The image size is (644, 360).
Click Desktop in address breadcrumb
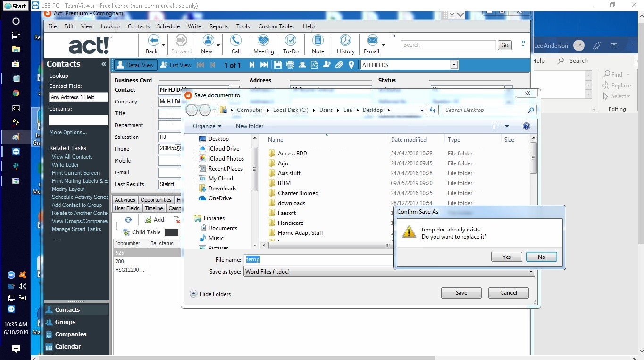click(373, 110)
